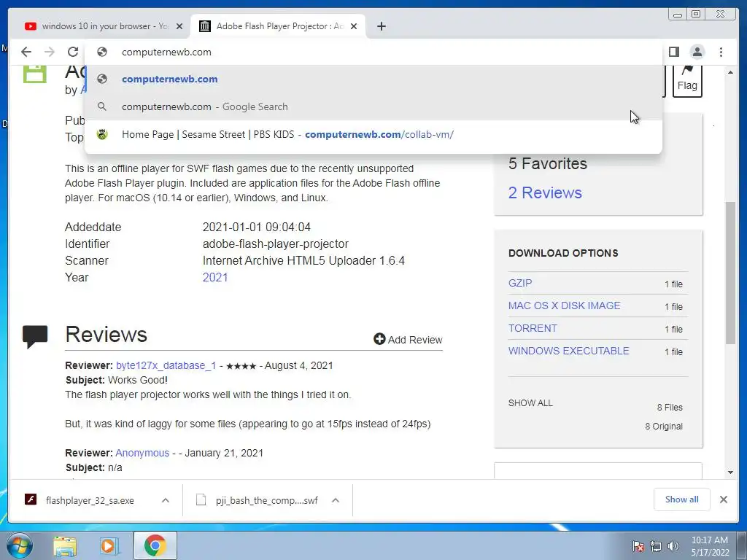Viewport: 747px width, 560px height.
Task: Close the YouTube windows 10 tab
Action: [x=179, y=26]
